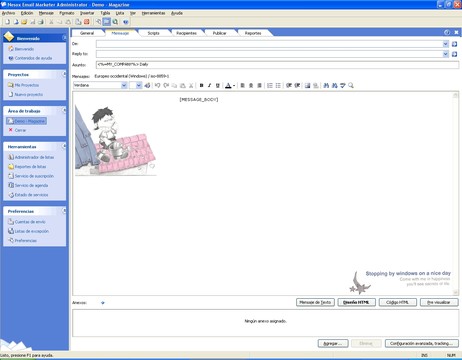Viewport: 462px width, 360px height.
Task: Click the help icon in panel header
Action: pos(447,32)
